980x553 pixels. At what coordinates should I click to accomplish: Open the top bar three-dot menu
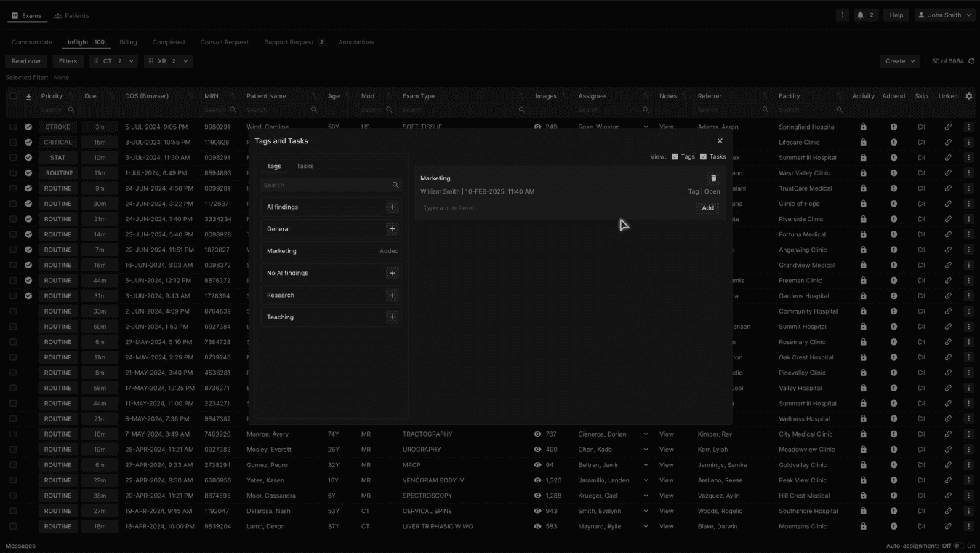(x=843, y=15)
